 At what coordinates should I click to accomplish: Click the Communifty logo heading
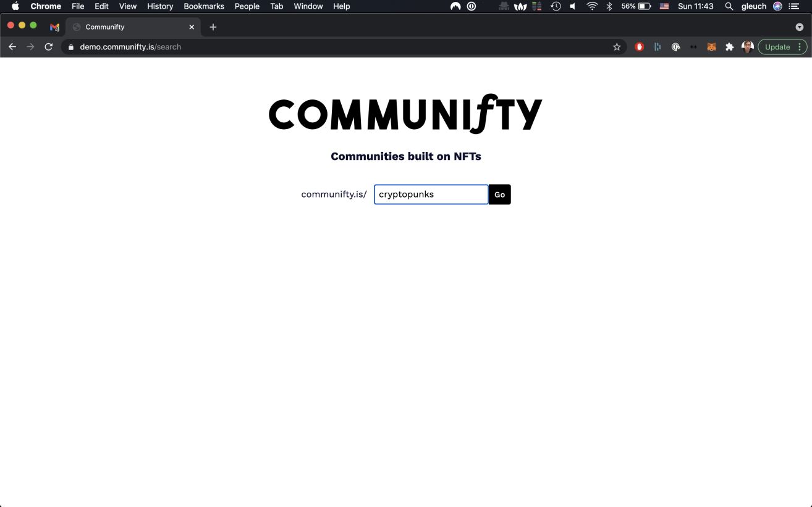click(x=405, y=114)
